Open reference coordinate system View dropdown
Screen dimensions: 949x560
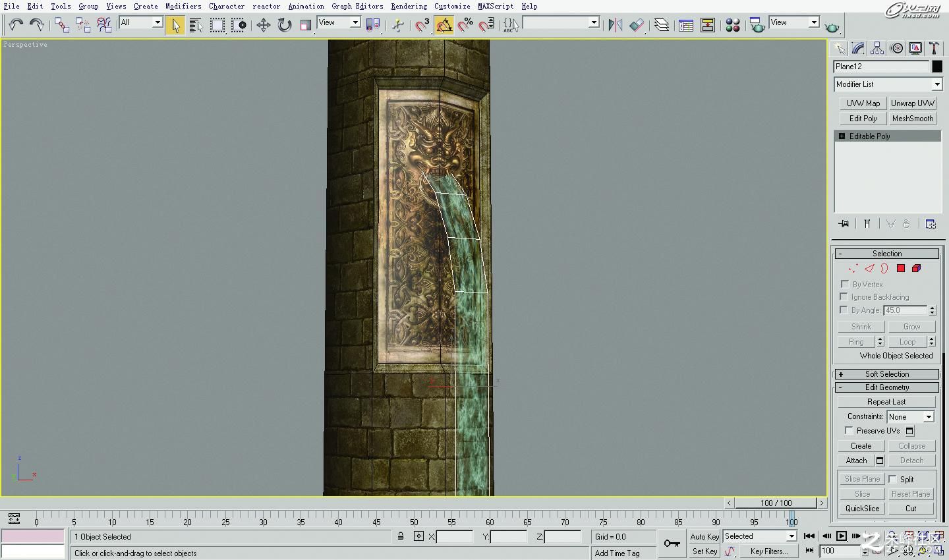(x=339, y=22)
